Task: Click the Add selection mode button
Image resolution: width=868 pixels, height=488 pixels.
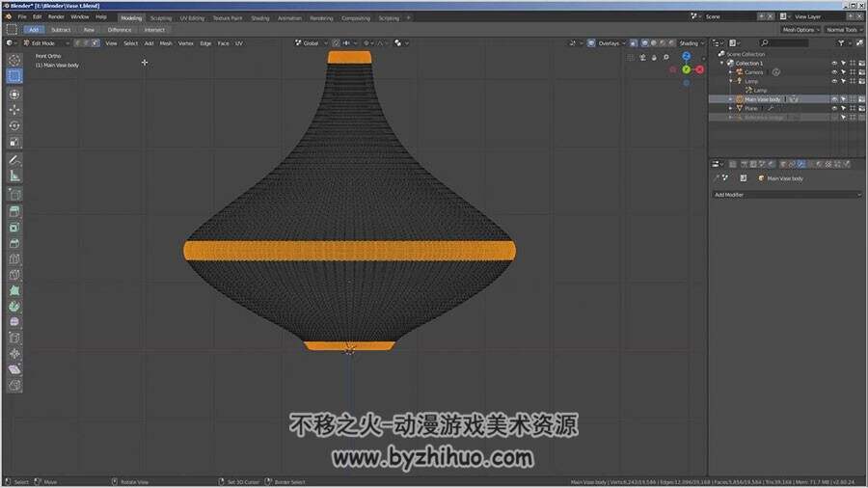Action: 34,30
